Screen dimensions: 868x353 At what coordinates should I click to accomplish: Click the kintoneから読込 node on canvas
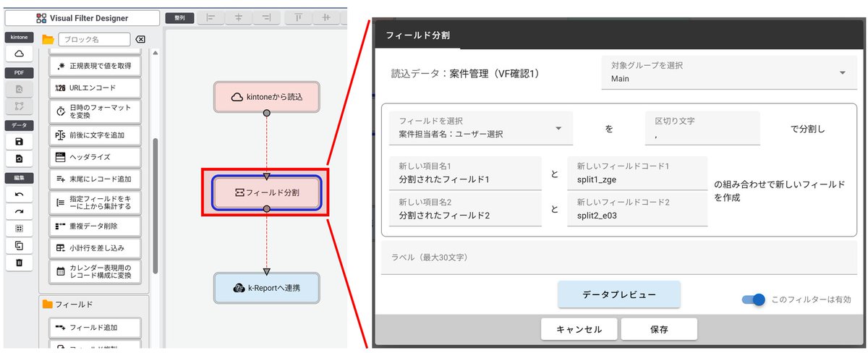[266, 96]
